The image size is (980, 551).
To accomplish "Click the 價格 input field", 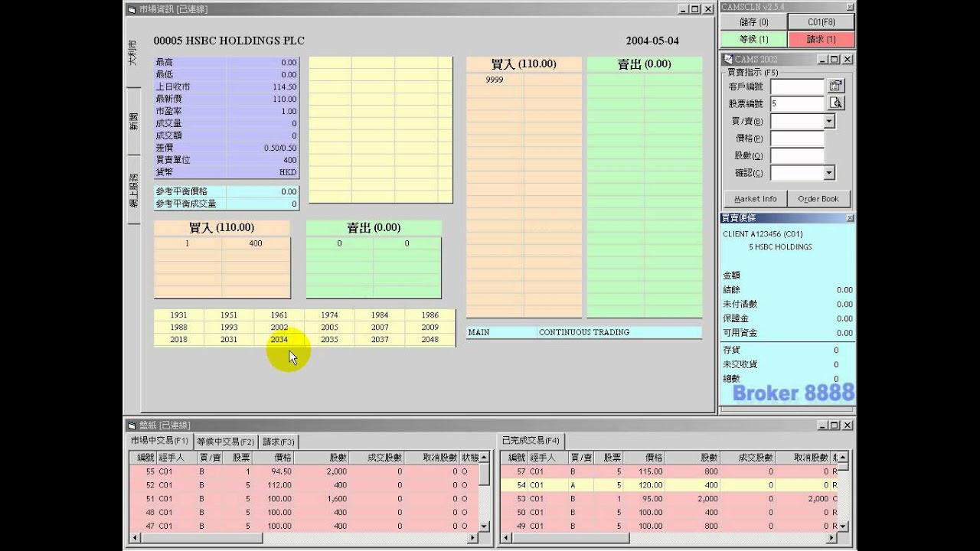I will 797,139.
